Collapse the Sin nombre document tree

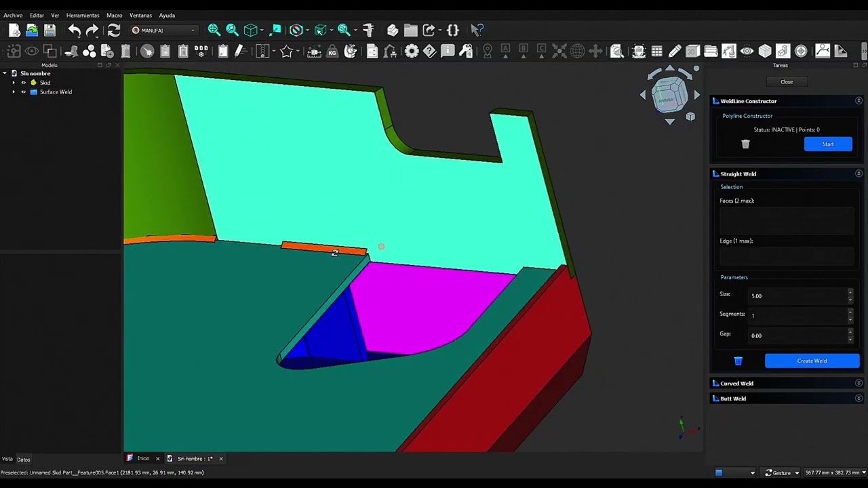tap(5, 73)
